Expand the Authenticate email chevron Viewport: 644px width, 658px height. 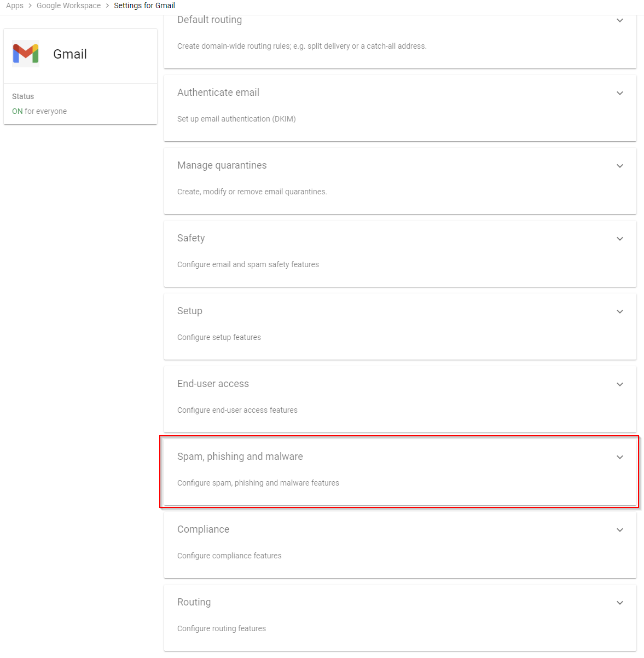point(620,93)
